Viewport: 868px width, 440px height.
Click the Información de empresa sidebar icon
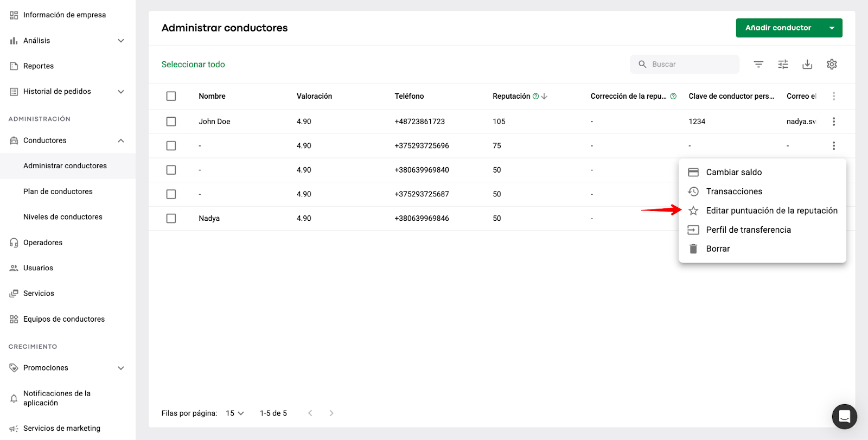tap(14, 15)
